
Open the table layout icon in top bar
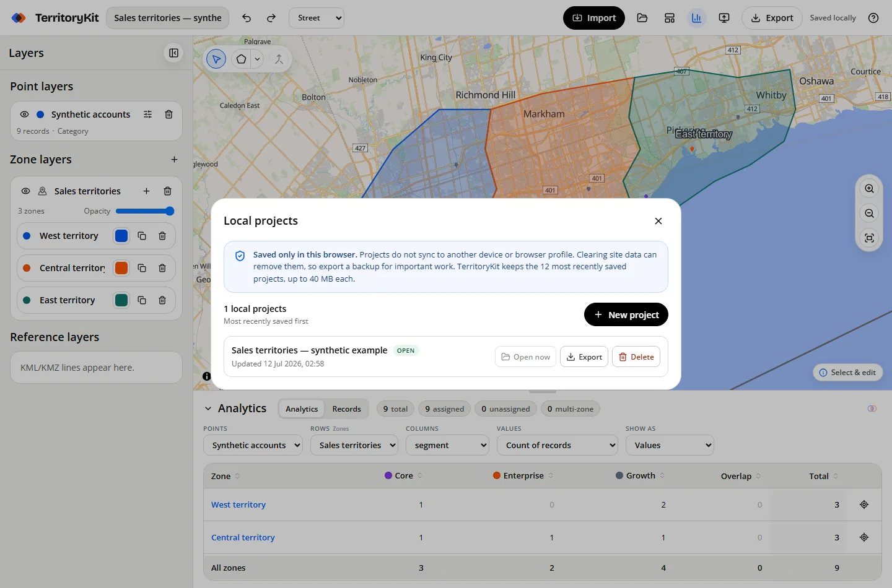670,18
